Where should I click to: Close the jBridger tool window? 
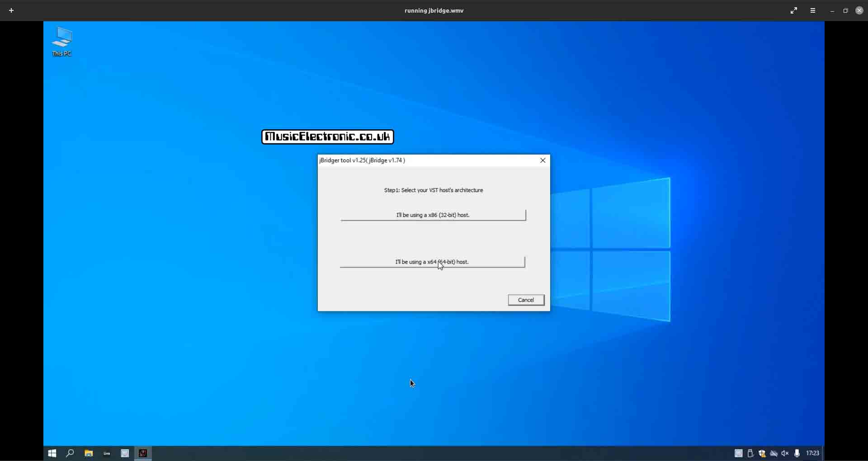point(543,160)
